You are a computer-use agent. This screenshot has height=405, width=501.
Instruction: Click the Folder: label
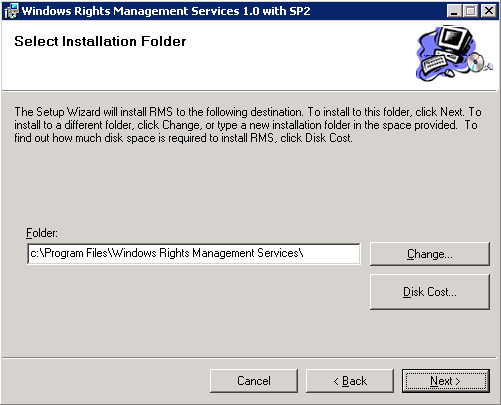42,233
